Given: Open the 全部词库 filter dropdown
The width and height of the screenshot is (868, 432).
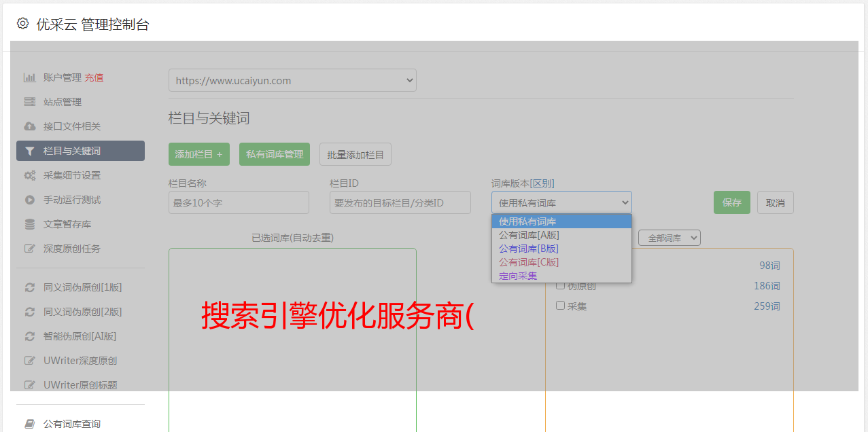Looking at the screenshot, I should tap(670, 238).
